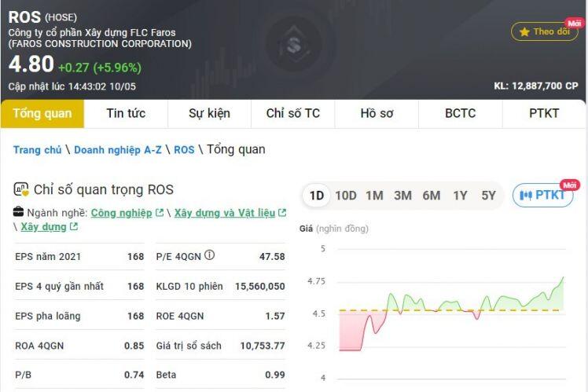Click Giá trị sổ sách value 10,753.77
Screen dimensions: 588x392
(x=263, y=346)
